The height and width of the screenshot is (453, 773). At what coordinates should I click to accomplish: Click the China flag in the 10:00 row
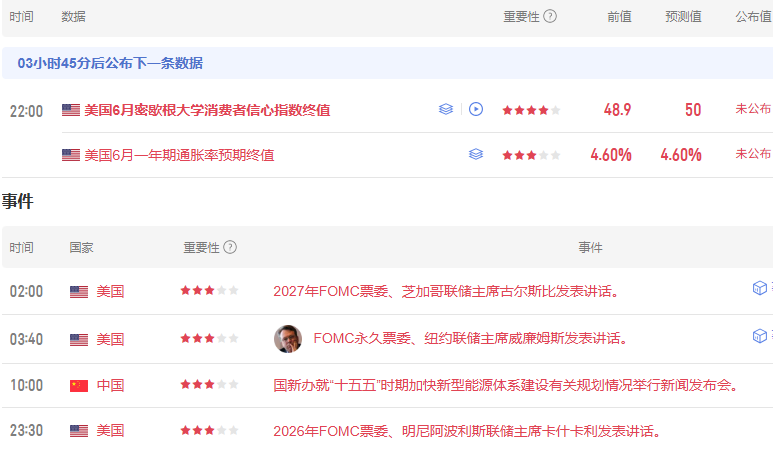(x=79, y=385)
